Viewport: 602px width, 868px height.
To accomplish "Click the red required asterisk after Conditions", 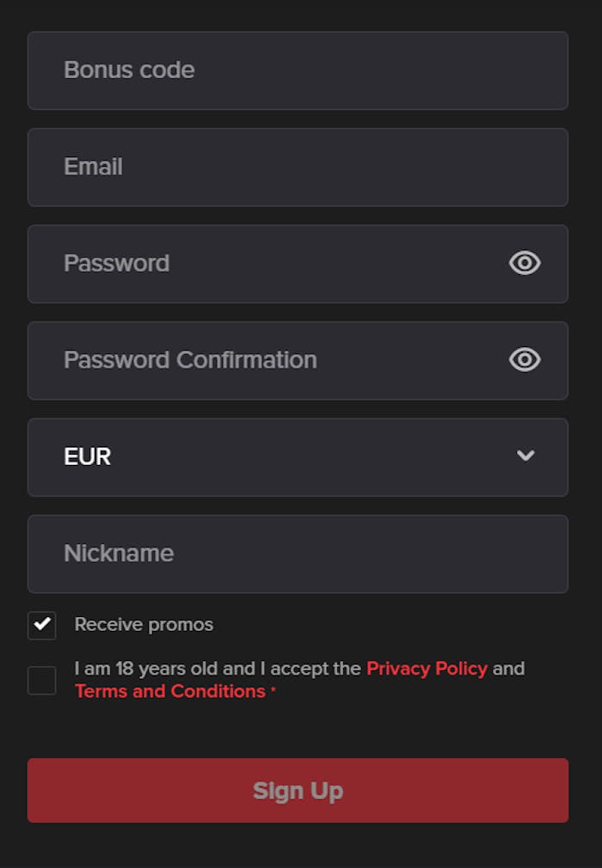I will click(x=273, y=688).
